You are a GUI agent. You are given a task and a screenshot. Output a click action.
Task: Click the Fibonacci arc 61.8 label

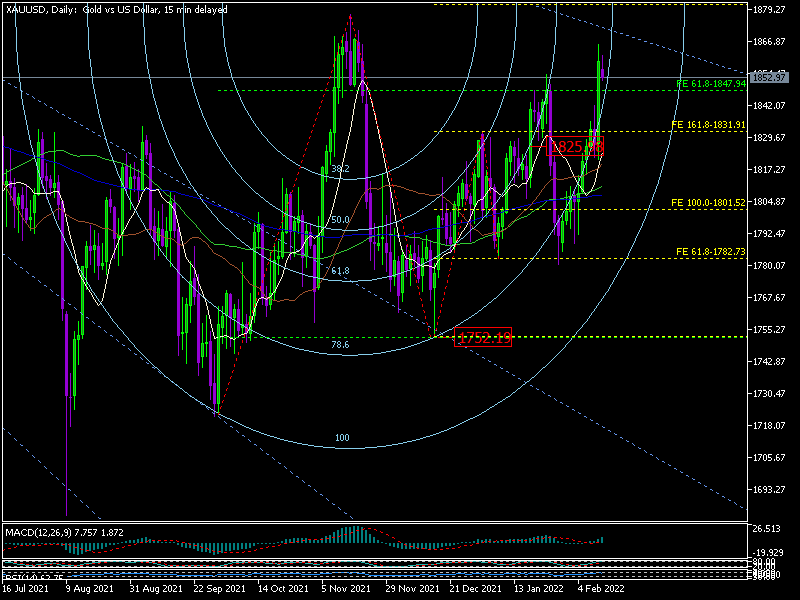pos(340,271)
